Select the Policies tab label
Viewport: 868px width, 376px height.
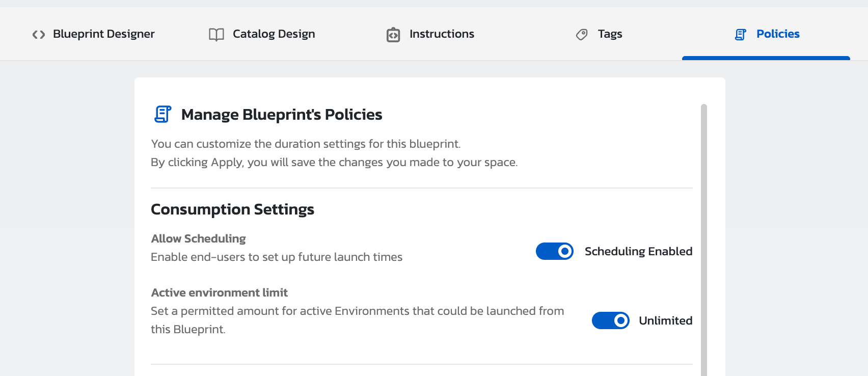coord(778,34)
